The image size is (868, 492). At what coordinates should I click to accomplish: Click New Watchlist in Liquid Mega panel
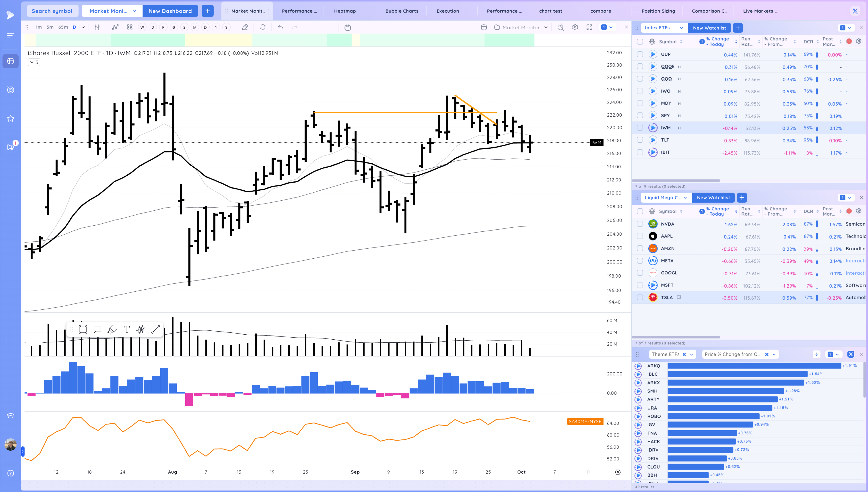713,198
